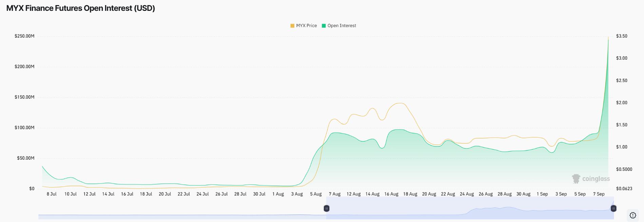Click the 7 Sep date label on x-axis
The height and width of the screenshot is (222, 644).
599,194
